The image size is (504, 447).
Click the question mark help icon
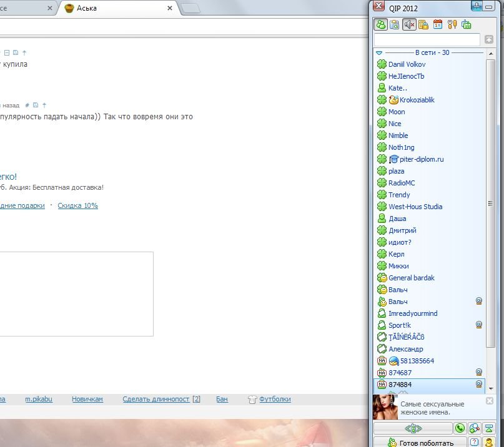click(475, 442)
